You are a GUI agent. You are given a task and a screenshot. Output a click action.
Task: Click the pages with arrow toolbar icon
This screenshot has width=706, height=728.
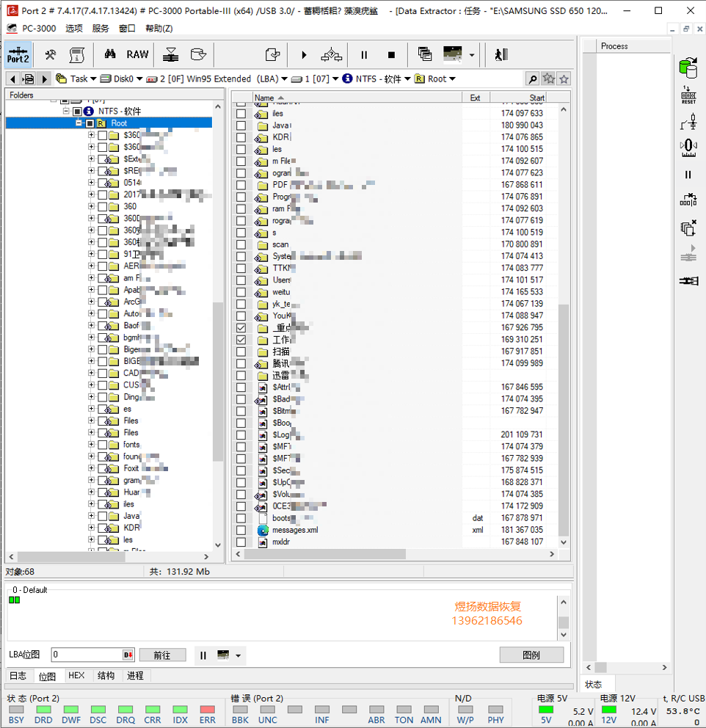pos(273,55)
